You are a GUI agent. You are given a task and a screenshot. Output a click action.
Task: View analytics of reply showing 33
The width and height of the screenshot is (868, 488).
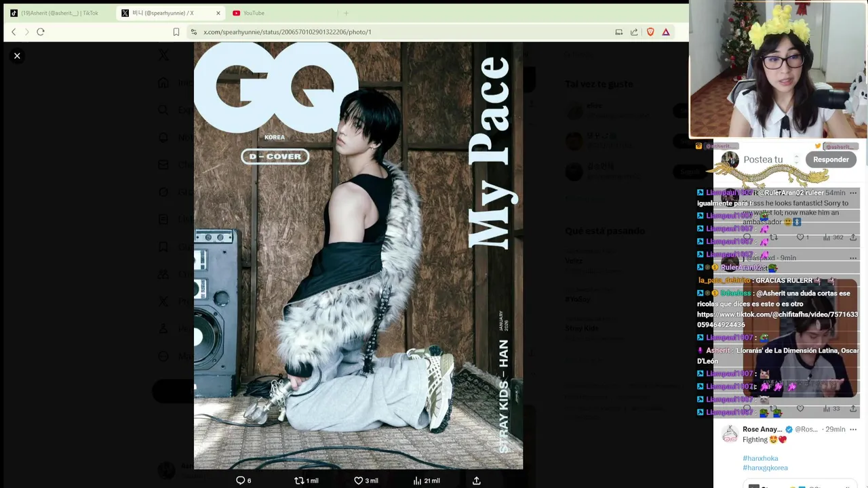831,409
